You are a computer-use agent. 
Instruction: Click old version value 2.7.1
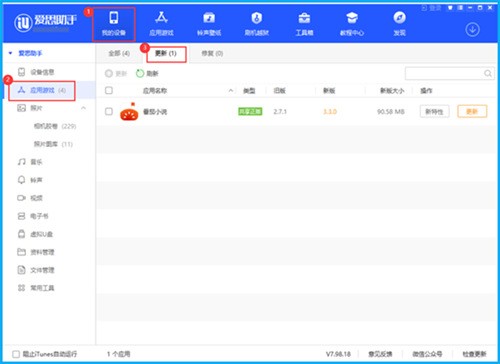pos(280,112)
